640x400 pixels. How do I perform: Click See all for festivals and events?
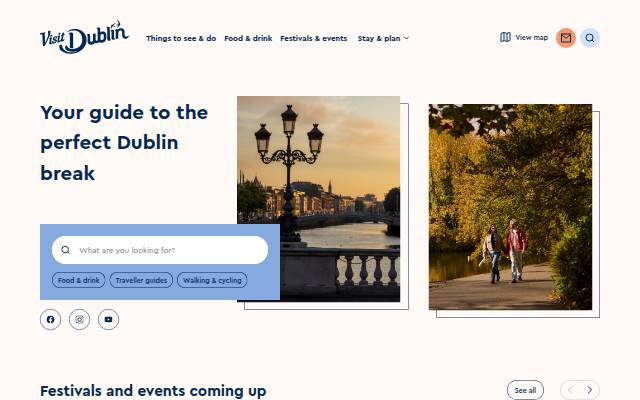(525, 390)
